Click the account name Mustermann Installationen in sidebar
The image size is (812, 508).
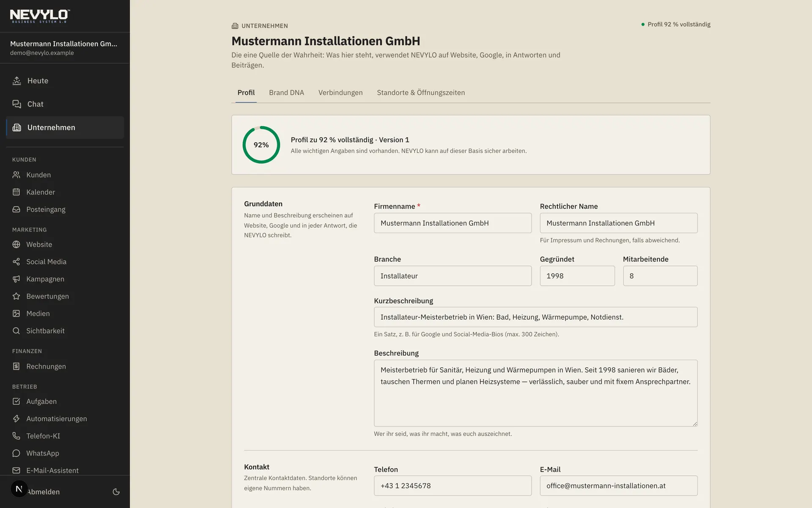pyautogui.click(x=63, y=44)
